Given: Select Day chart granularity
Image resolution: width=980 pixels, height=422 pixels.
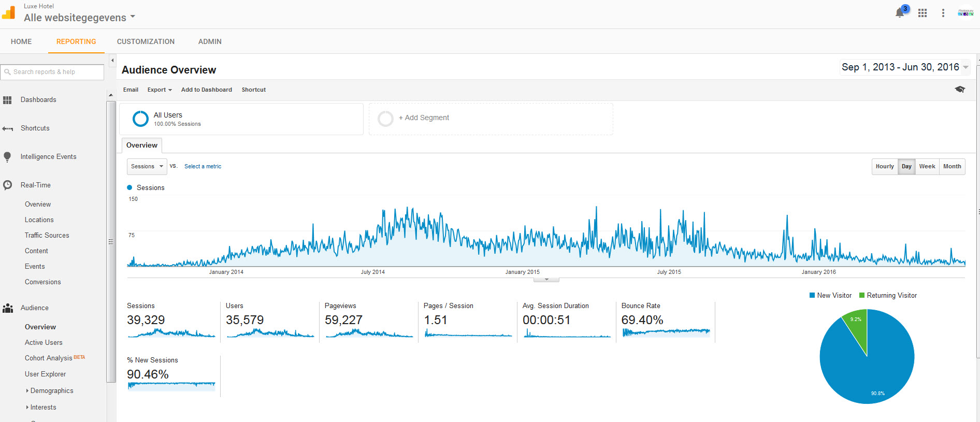Looking at the screenshot, I should tap(906, 166).
